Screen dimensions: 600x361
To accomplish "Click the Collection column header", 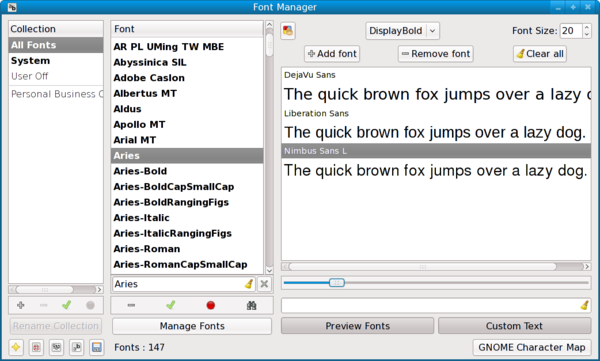I will click(x=56, y=29).
